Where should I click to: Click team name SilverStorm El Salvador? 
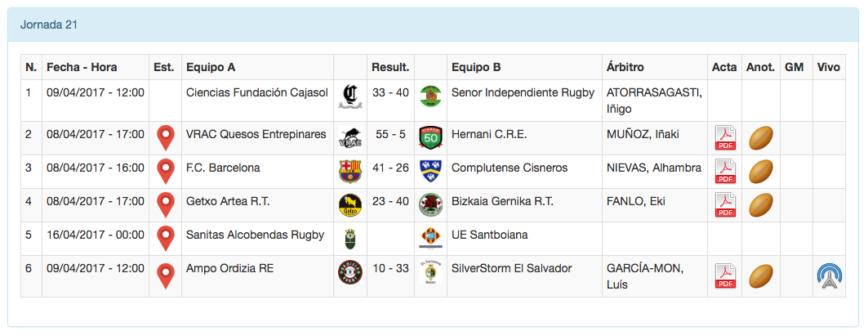511,268
